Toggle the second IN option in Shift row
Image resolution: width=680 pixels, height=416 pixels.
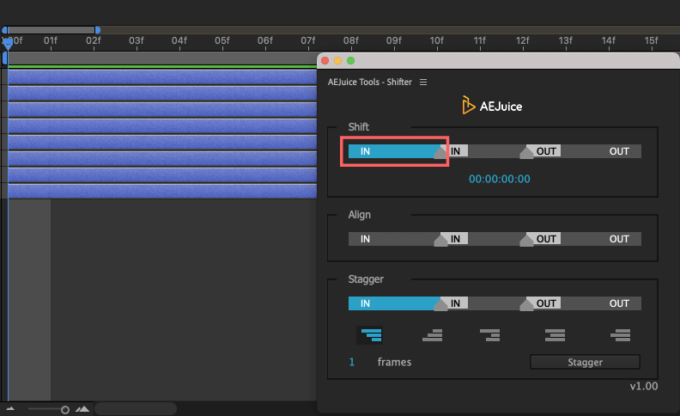tap(455, 151)
